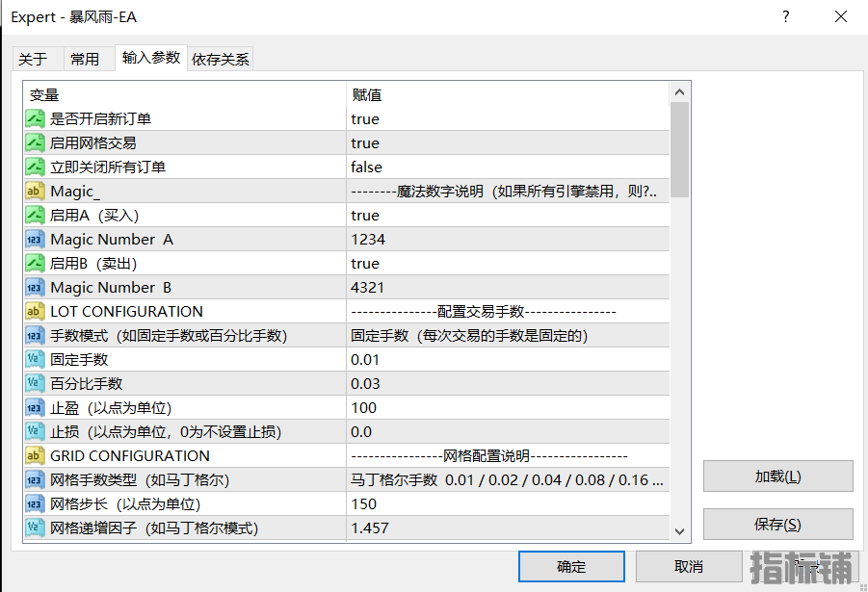Click the help question mark in title bar
868x592 pixels.
click(785, 16)
